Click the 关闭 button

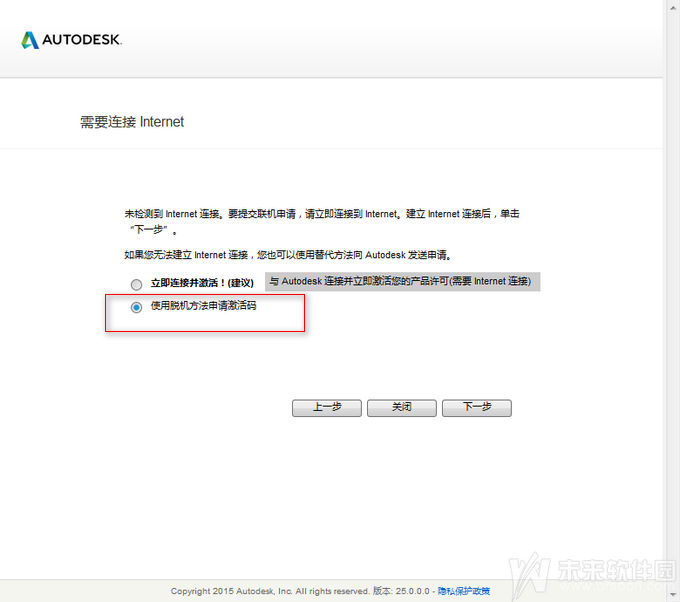(402, 408)
